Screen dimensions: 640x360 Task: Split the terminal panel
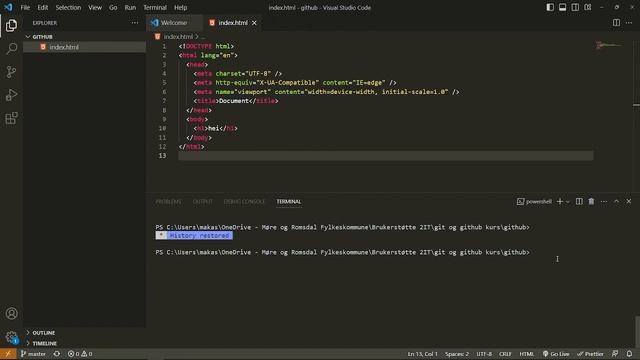(579, 202)
